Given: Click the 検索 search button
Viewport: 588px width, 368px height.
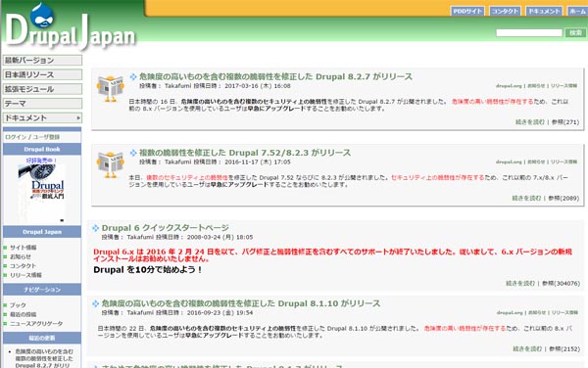Looking at the screenshot, I should pos(575,33).
